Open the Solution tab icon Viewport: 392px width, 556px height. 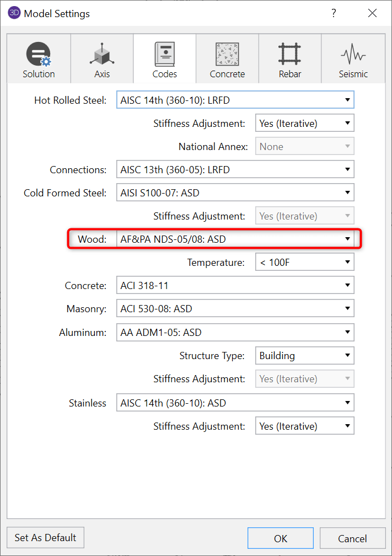[x=39, y=55]
